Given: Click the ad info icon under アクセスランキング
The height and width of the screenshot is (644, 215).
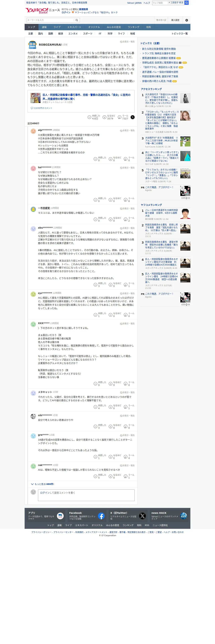Looking at the screenshot, I should (187, 198).
